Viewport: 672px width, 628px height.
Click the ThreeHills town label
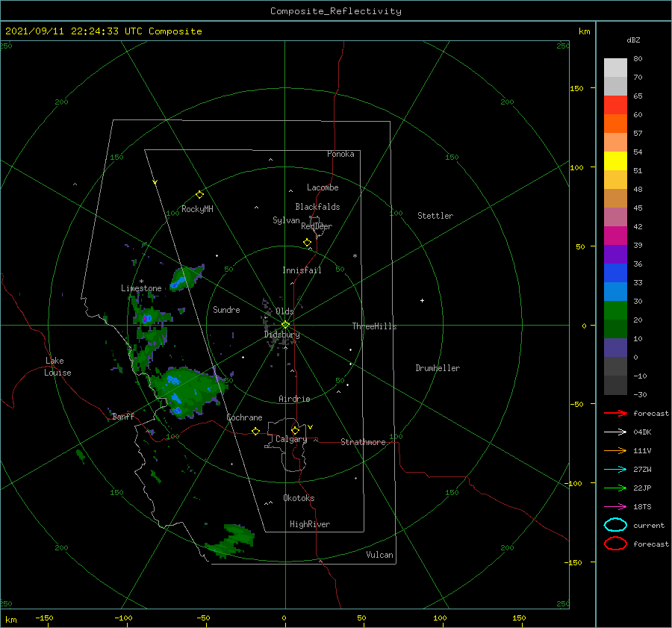[374, 326]
